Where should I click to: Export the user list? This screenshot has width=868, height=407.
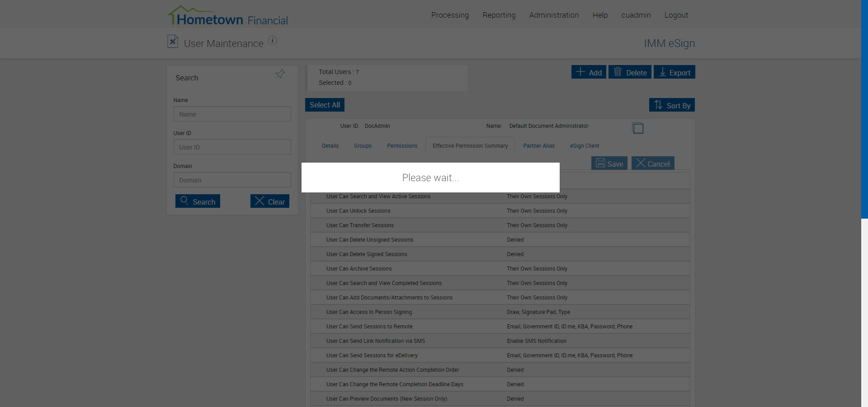click(675, 72)
